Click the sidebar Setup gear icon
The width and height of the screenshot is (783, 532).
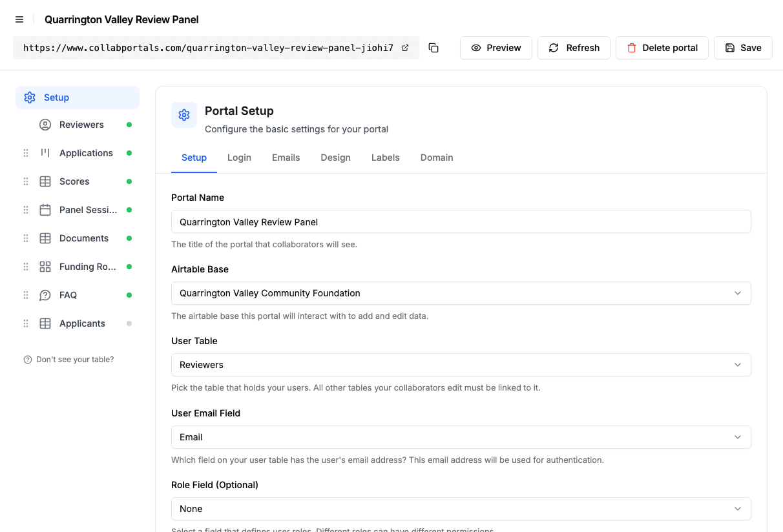coord(30,97)
